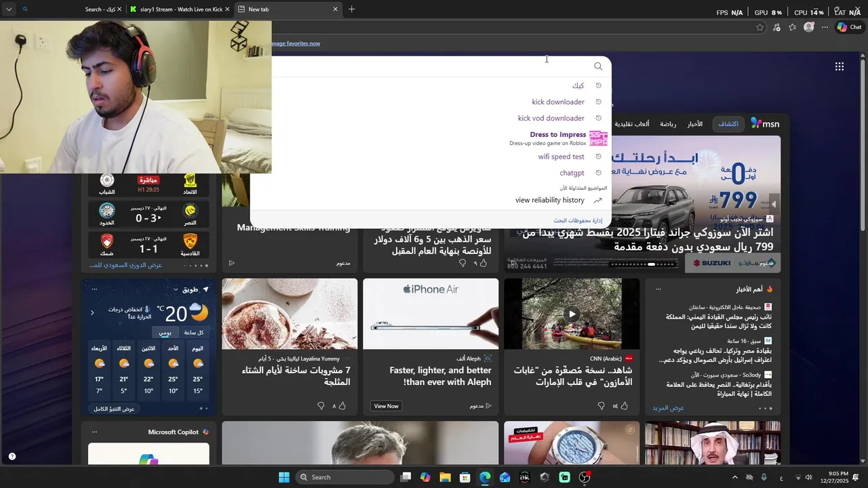Open عرض المزيد in top news

668,408
